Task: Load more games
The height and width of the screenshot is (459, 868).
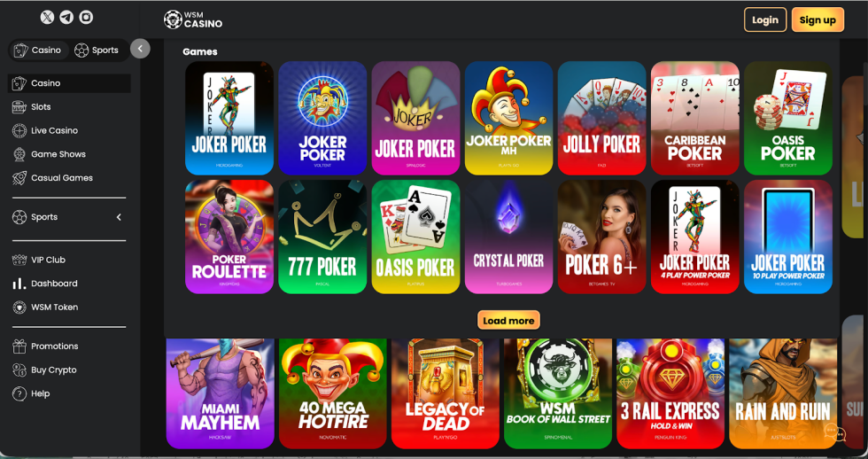Action: pos(508,321)
